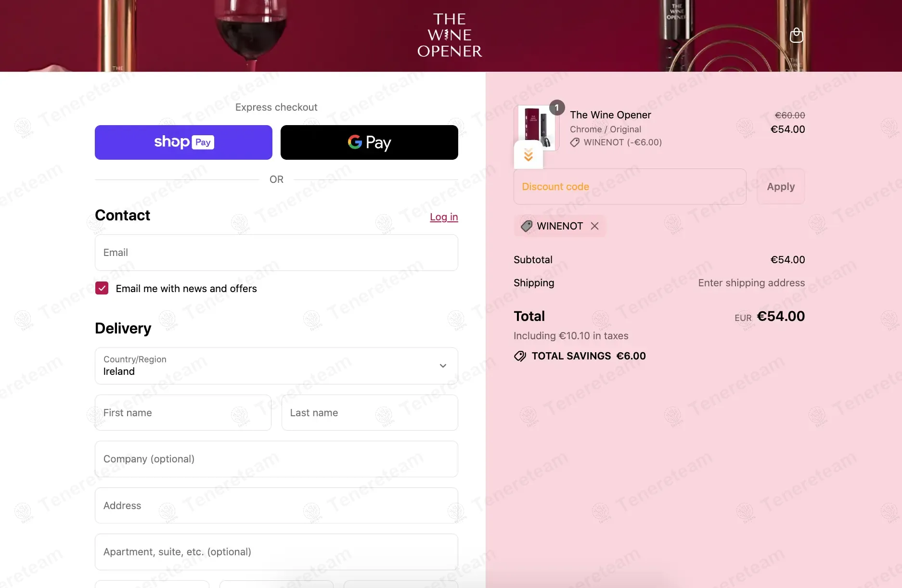
Task: Click the Apply discount button
Action: point(781,187)
